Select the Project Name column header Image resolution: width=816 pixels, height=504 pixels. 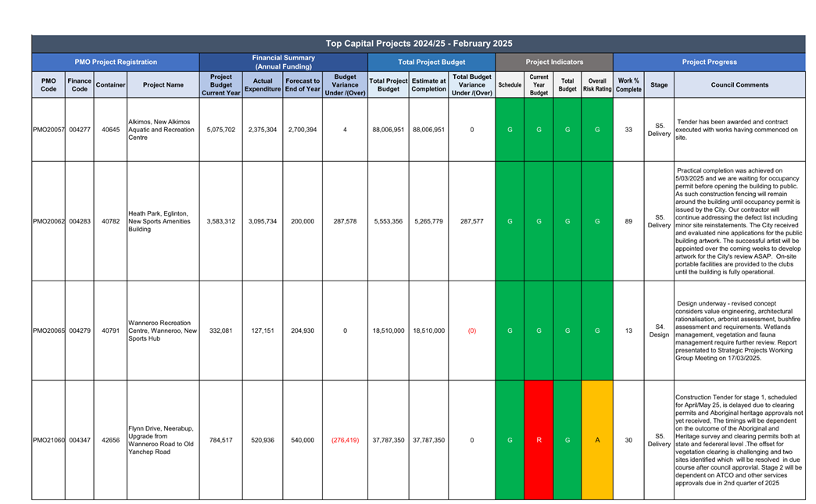click(163, 85)
